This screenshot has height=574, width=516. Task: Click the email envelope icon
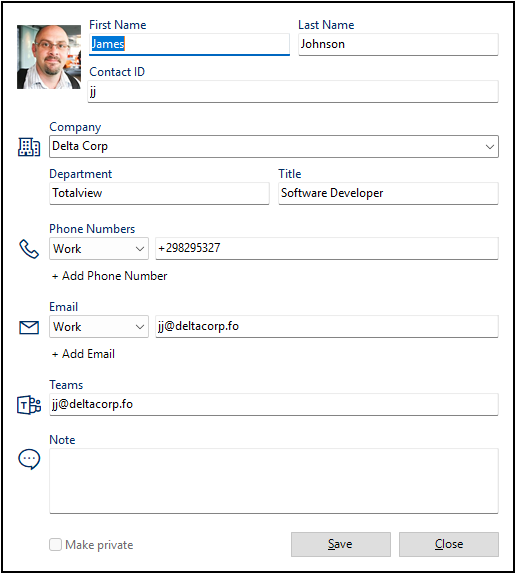[x=29, y=327]
